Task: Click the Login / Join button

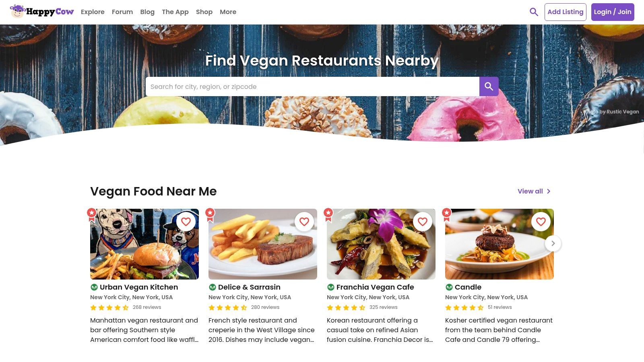Action: point(613,12)
